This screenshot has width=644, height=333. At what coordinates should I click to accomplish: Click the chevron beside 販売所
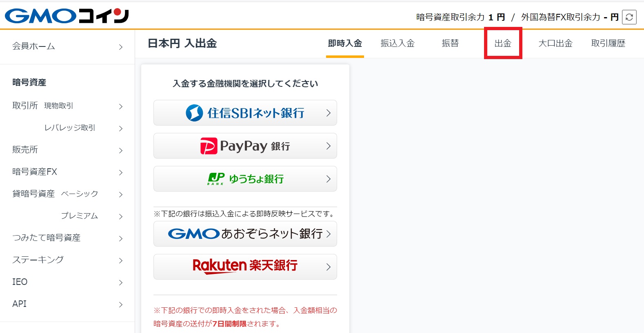121,150
